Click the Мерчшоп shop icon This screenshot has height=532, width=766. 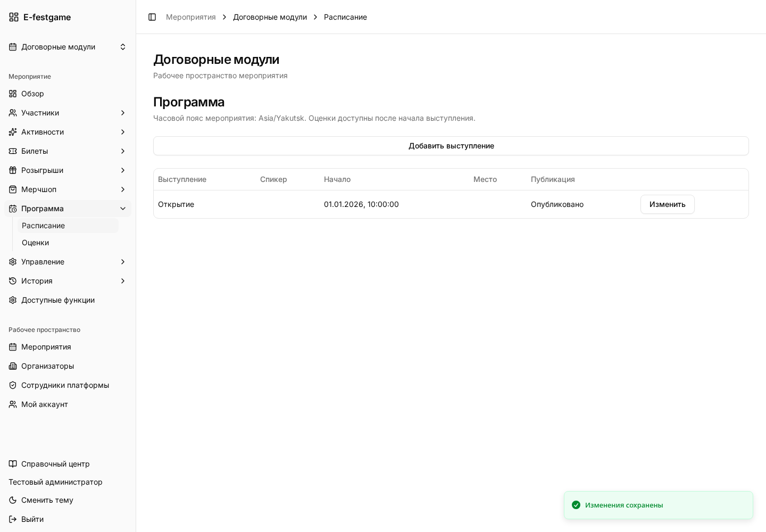13,189
